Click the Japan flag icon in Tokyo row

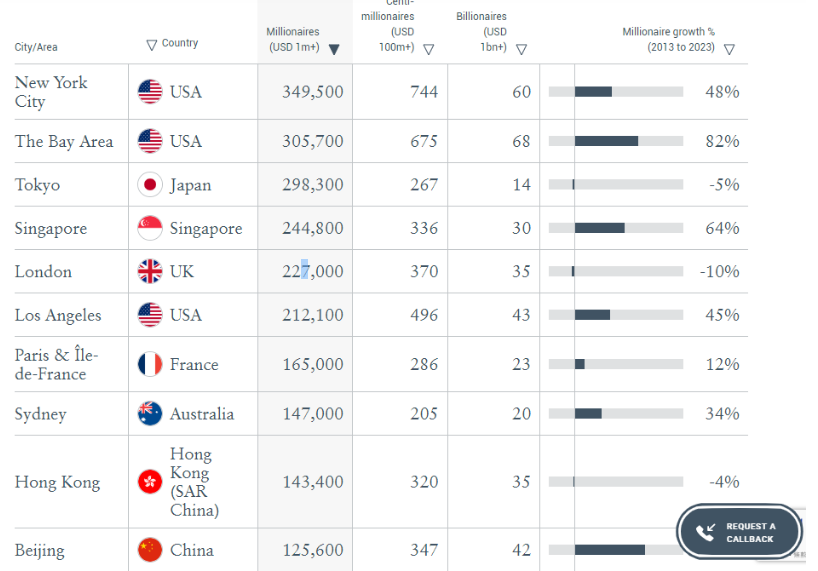[x=150, y=185]
